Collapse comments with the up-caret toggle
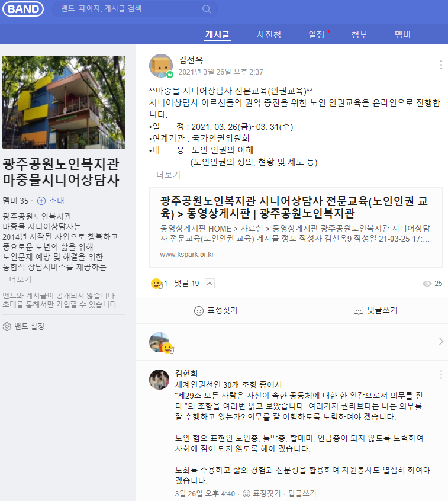This screenshot has width=448, height=501. [210, 284]
